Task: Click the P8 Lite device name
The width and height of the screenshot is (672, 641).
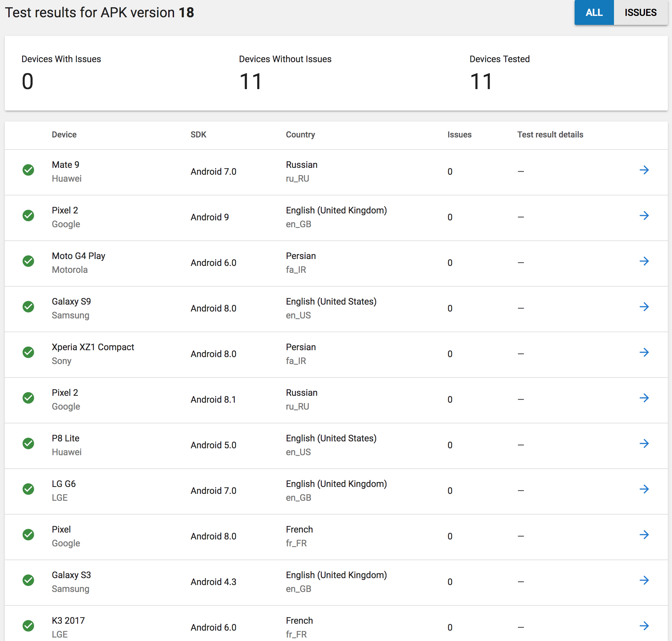Action: (x=66, y=439)
